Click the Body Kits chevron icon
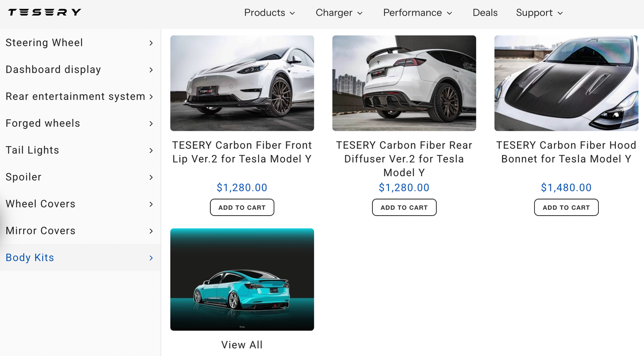 [x=151, y=258]
